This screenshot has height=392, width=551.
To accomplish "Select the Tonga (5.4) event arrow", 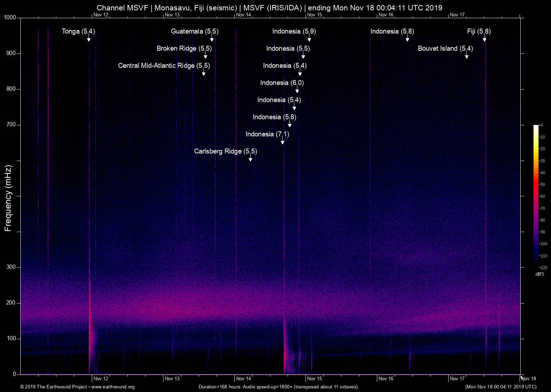I will tap(89, 39).
